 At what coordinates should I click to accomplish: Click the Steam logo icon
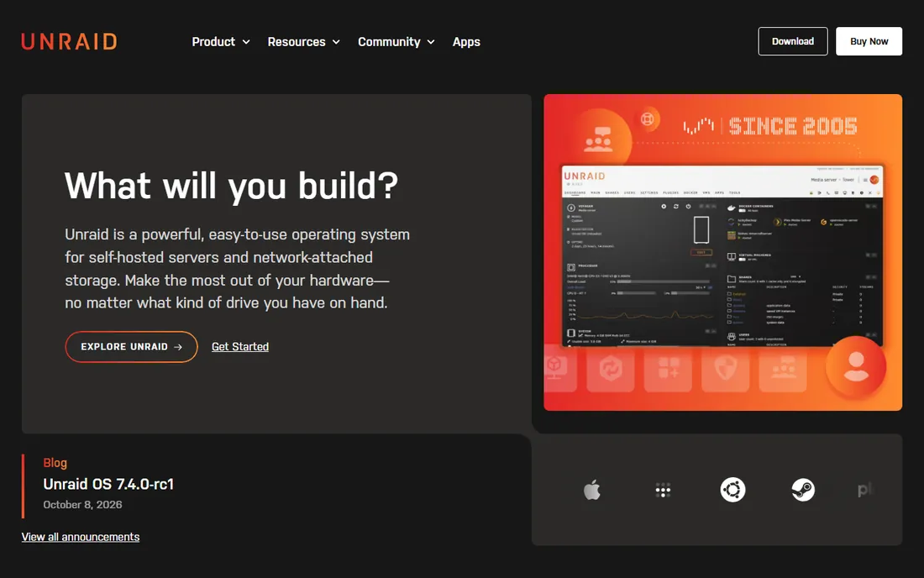click(802, 490)
